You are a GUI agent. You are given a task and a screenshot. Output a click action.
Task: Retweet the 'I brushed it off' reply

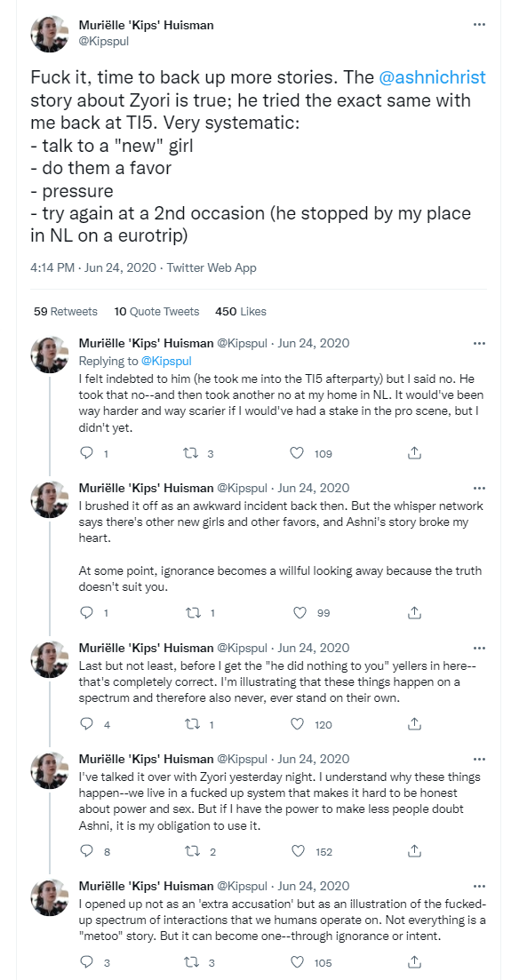point(193,613)
